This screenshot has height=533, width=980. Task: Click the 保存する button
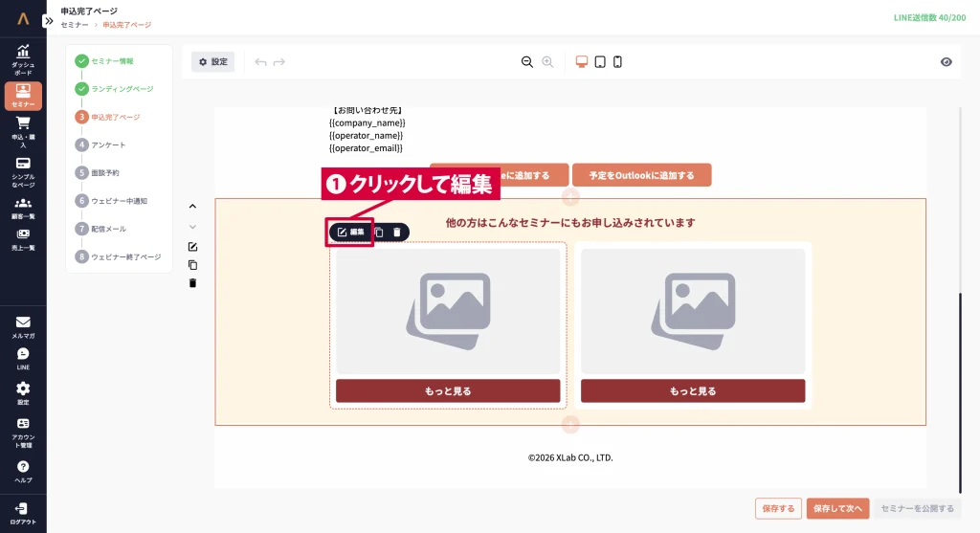point(778,509)
